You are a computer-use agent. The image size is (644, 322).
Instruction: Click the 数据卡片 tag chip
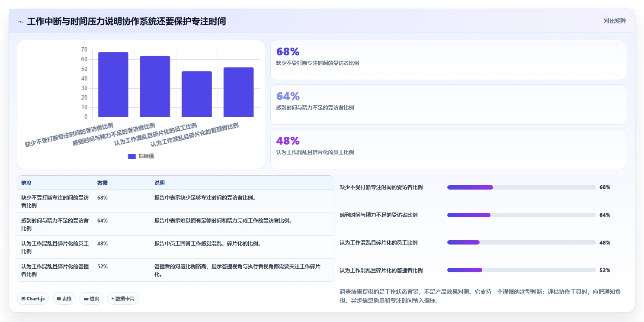(x=123, y=299)
